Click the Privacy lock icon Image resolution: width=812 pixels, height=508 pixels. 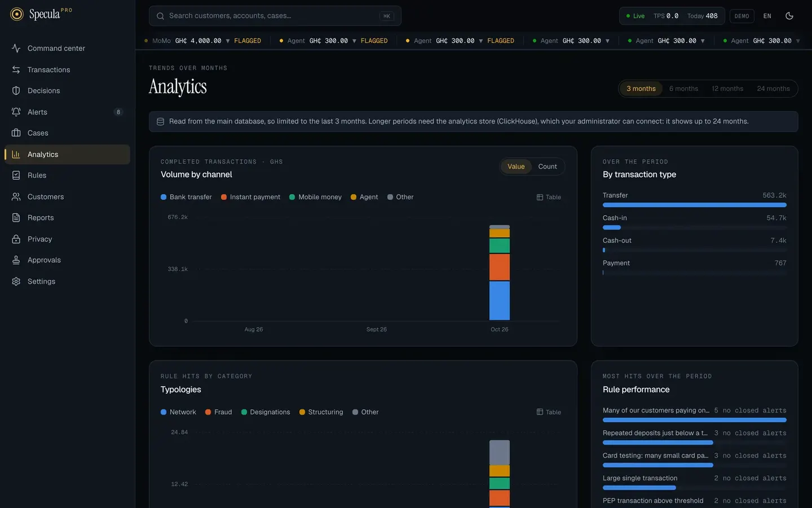(16, 239)
